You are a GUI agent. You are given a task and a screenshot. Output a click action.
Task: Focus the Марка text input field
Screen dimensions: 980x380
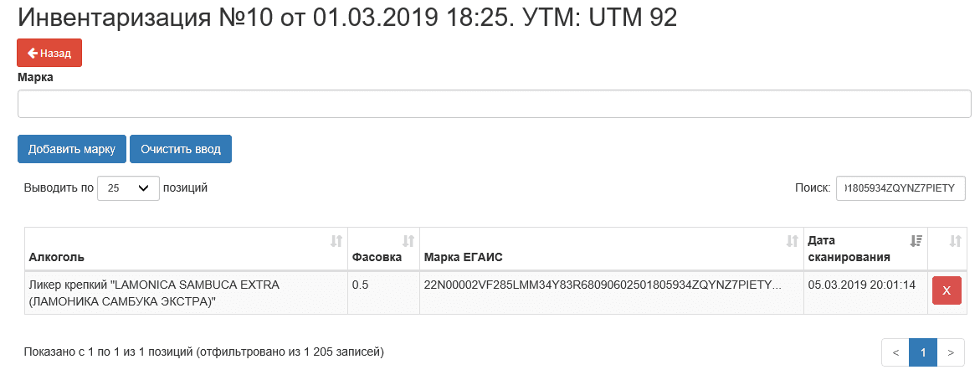[x=494, y=105]
